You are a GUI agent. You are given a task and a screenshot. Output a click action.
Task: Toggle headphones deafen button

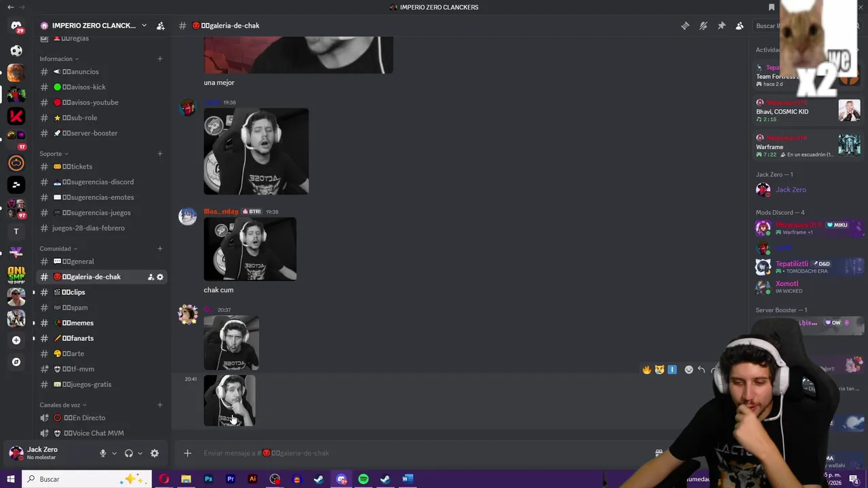(129, 453)
